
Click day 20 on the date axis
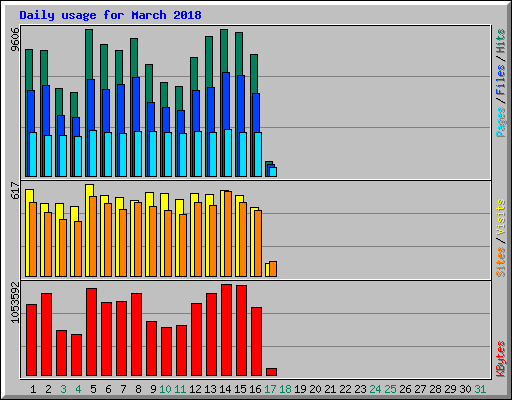315,389
